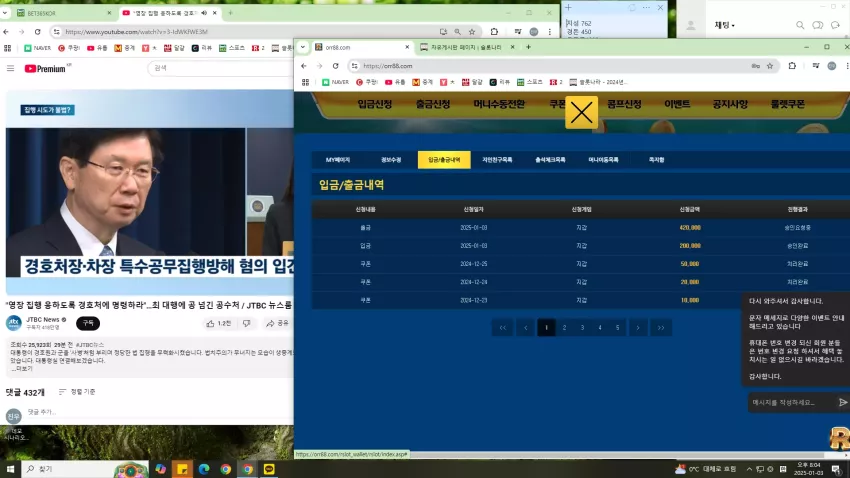The height and width of the screenshot is (478, 850).
Task: Go to page 5 of the history
Action: 617,327
